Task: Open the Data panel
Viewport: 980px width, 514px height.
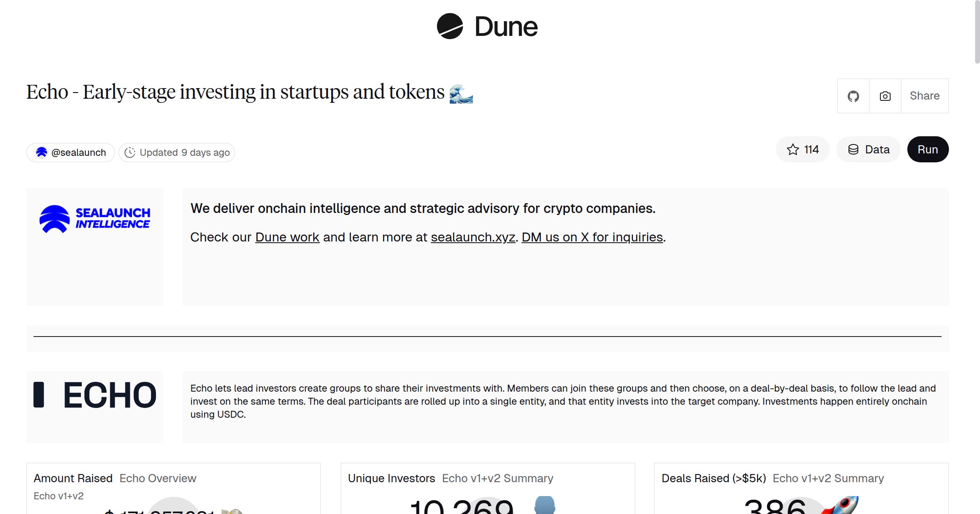Action: click(x=869, y=149)
